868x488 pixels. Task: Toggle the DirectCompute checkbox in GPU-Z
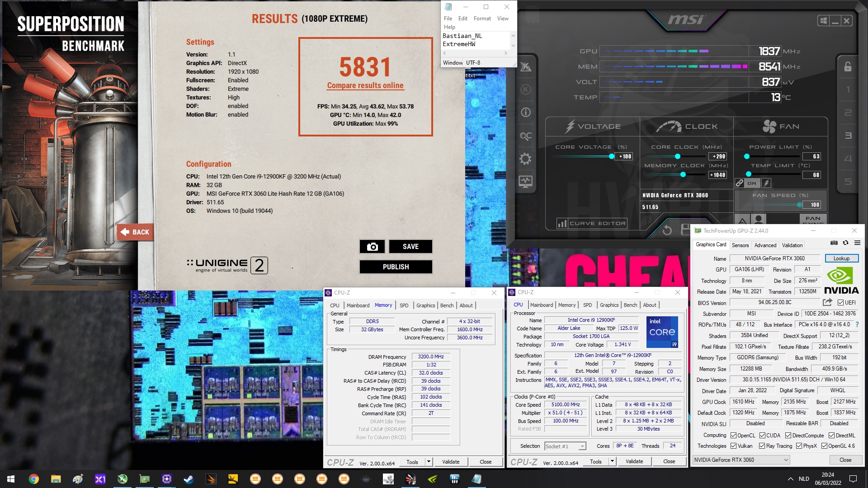[x=788, y=436]
